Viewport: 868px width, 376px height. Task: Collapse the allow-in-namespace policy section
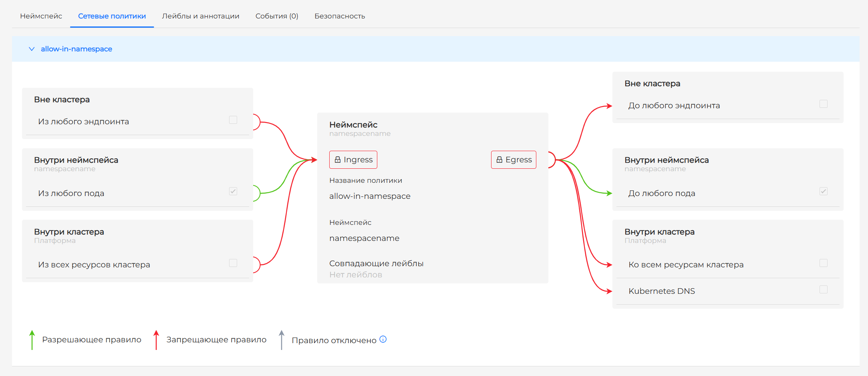32,49
